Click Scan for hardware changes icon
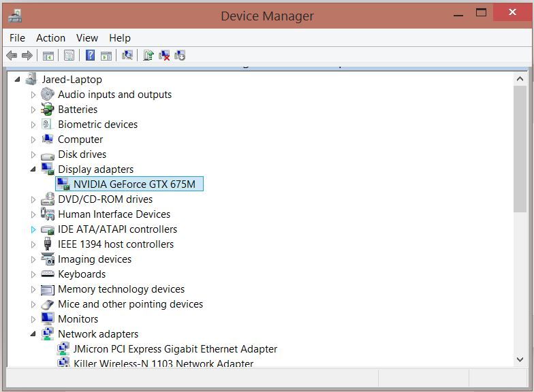 coord(127,55)
